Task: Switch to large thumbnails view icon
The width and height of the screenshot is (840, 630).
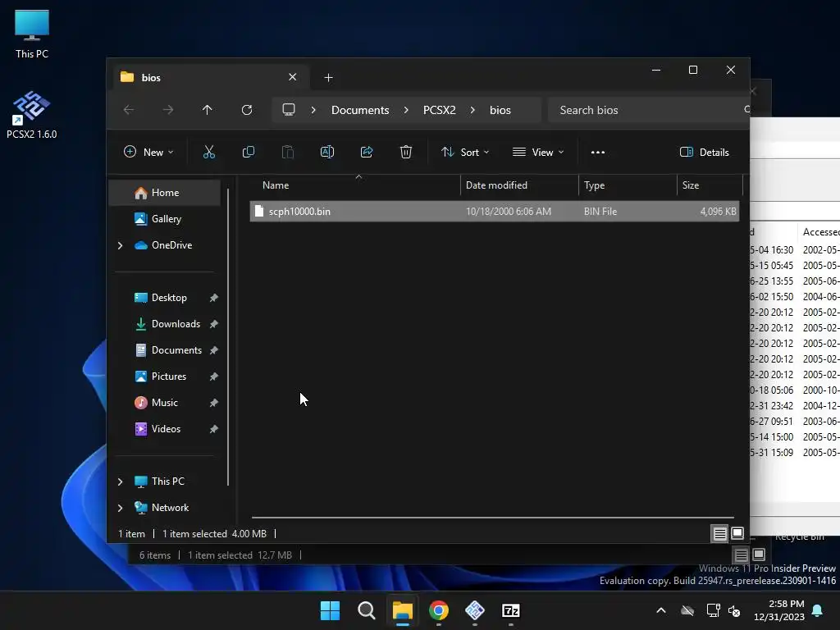Action: pyautogui.click(x=737, y=533)
